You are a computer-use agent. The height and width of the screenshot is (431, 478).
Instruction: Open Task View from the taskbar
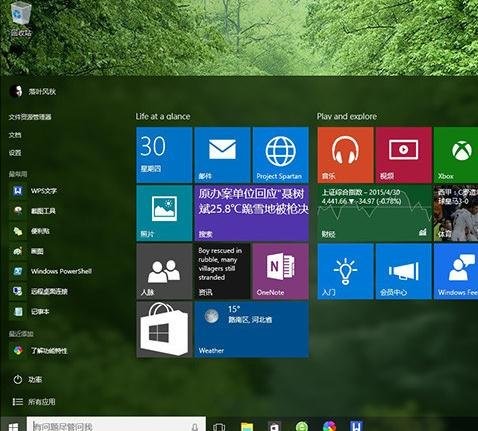pyautogui.click(x=219, y=426)
